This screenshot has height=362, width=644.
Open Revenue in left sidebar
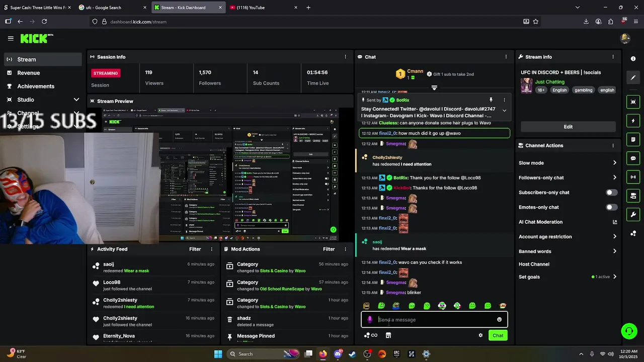(43, 73)
